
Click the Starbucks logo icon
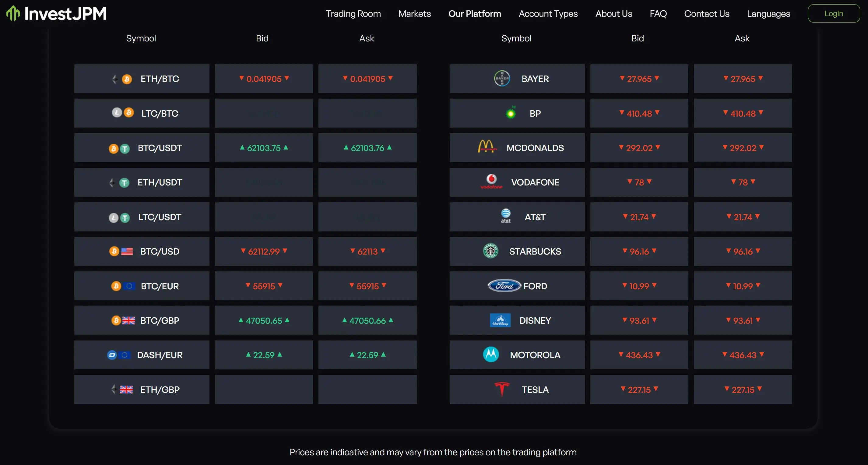pos(490,251)
